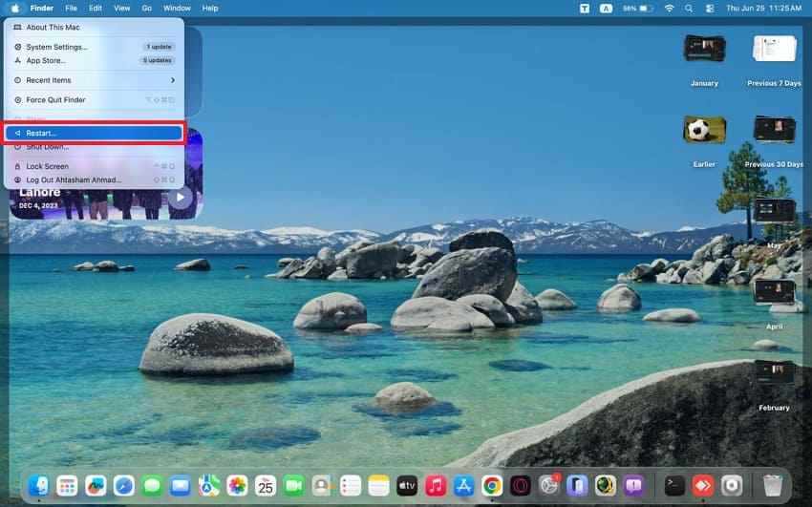Screen dimensions: 812x507
Task: Open the Freeform app in Dock
Action: click(96, 486)
